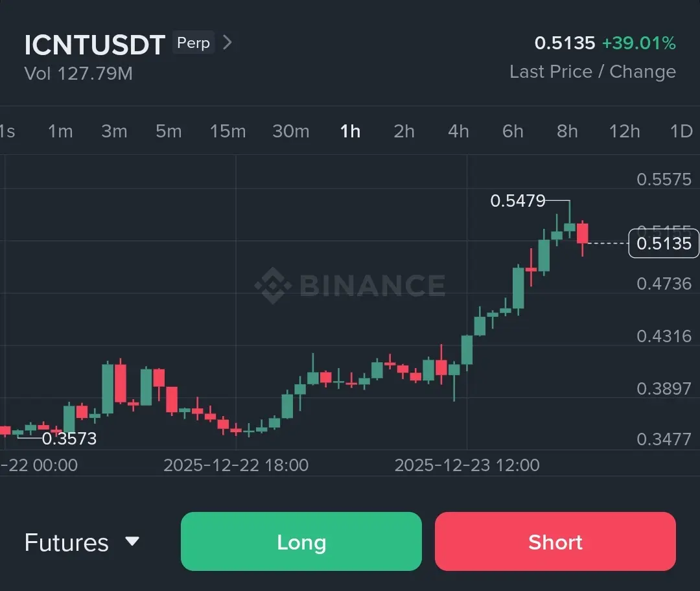The width and height of the screenshot is (700, 591).
Task: Tap the Perp contract badge
Action: pos(193,42)
